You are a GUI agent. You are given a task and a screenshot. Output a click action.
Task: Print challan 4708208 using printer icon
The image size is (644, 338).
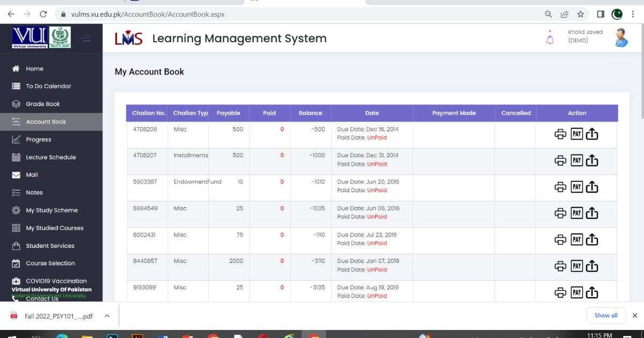tap(560, 134)
